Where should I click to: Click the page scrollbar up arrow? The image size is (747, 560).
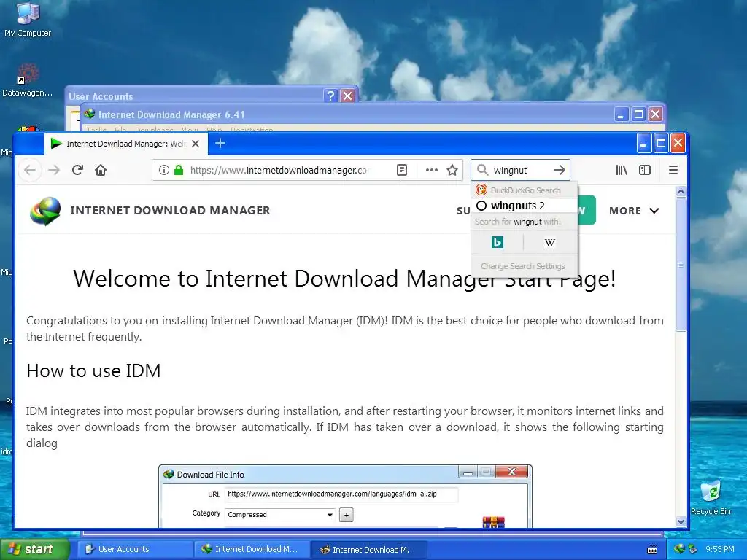point(681,192)
